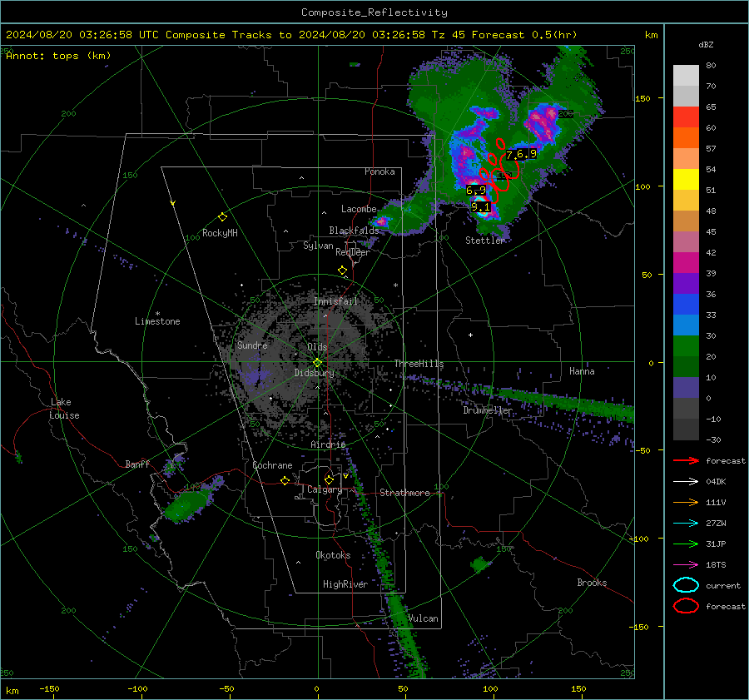This screenshot has height=700, width=749.
Task: Click the Ponoka city label
Action: [379, 171]
